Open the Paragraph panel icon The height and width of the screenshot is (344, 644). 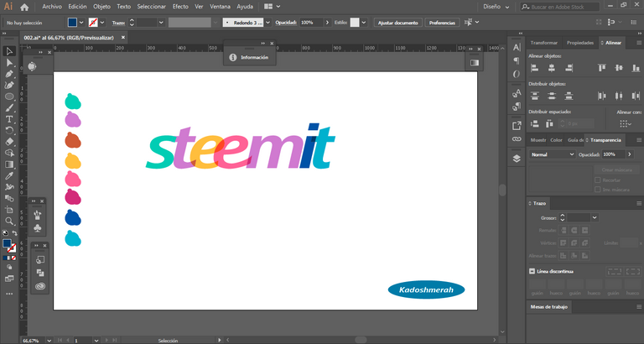pyautogui.click(x=517, y=60)
